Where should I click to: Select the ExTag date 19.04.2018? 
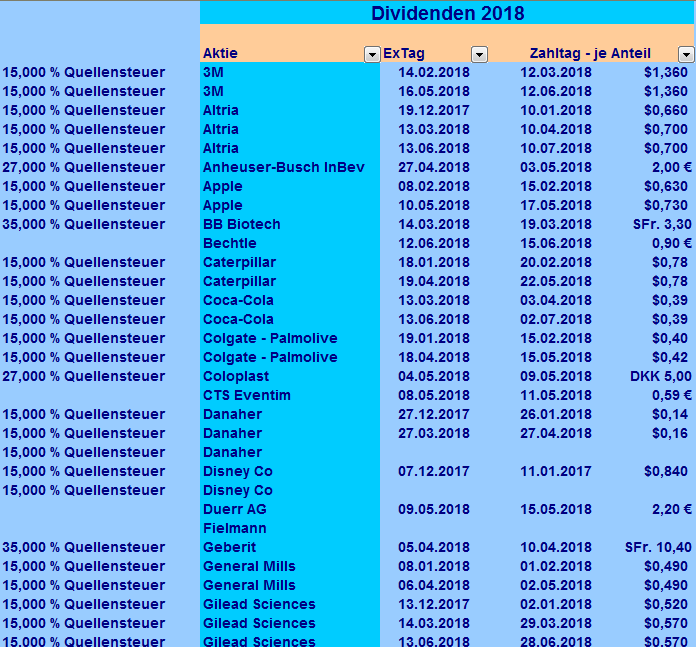click(x=434, y=281)
